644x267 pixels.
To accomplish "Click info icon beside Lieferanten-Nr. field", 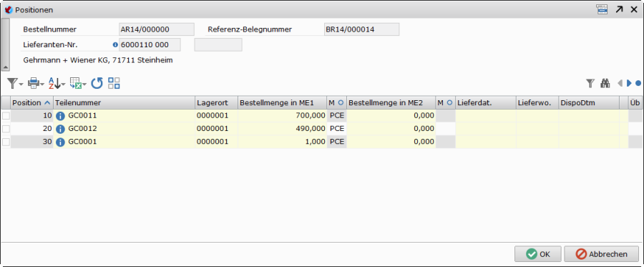I will click(115, 45).
